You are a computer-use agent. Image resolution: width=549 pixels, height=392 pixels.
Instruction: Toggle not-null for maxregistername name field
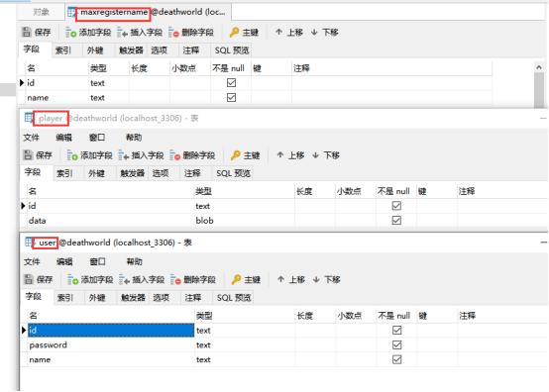(231, 98)
